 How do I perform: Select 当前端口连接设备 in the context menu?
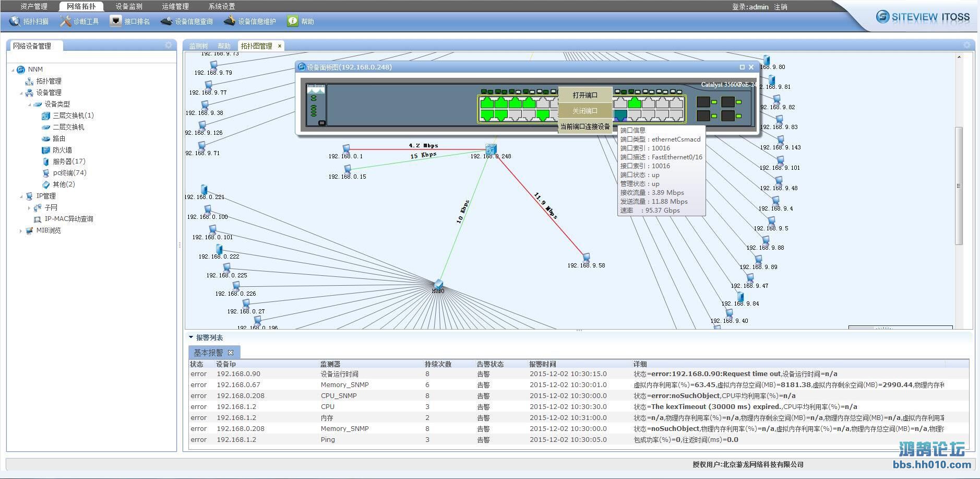(585, 126)
